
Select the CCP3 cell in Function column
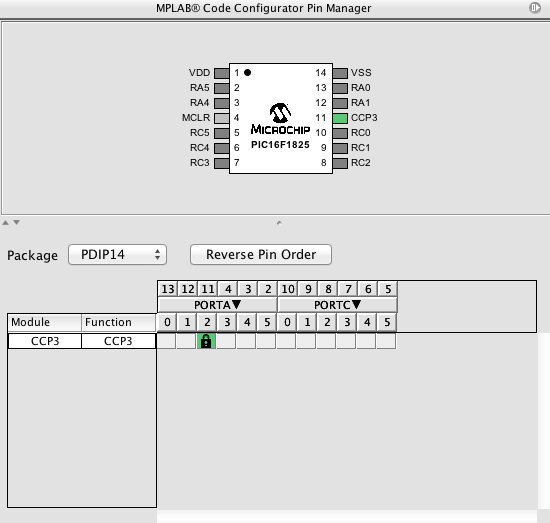pos(119,341)
